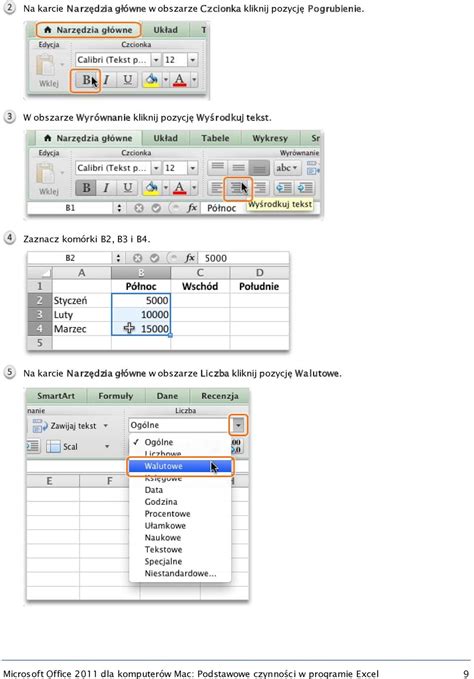
Task: Click name box stepper next to B1
Action: point(119,208)
